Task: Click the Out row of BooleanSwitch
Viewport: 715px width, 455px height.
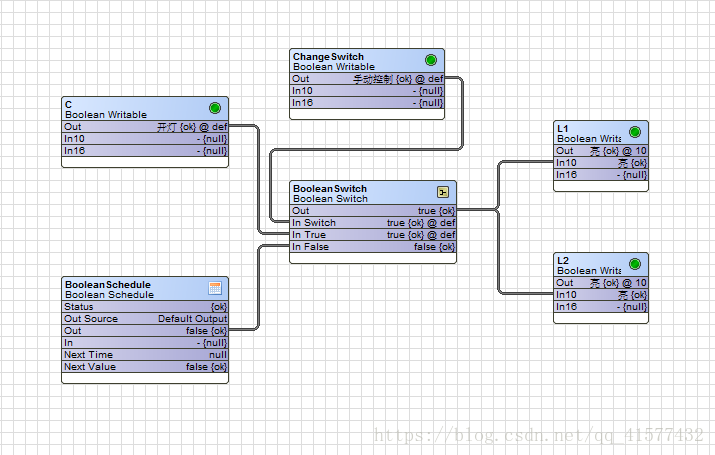Action: pos(373,211)
